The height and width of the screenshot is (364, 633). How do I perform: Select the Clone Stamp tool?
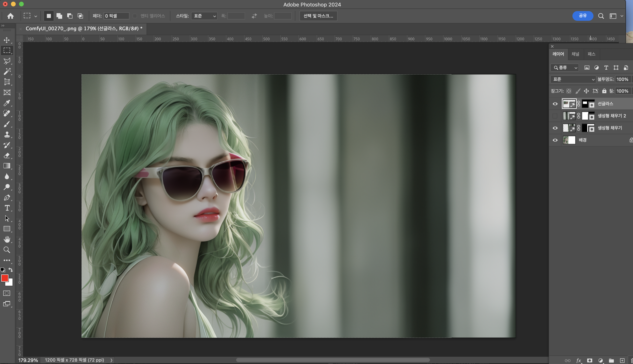pyautogui.click(x=7, y=135)
